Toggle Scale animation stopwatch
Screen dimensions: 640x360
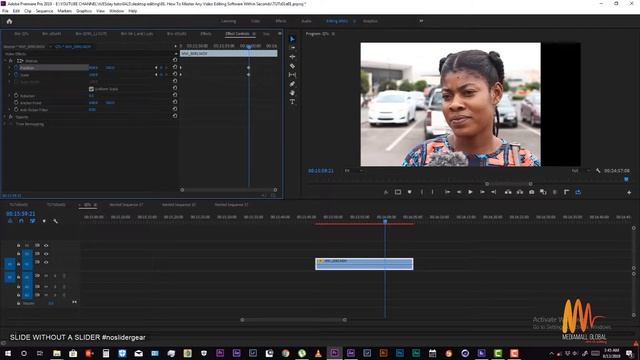16,75
